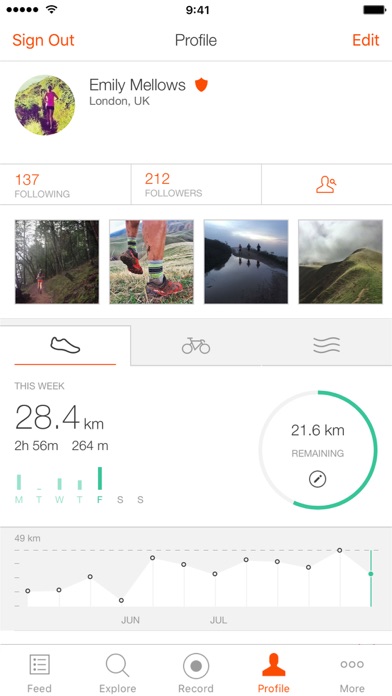
Task: Tap the 21.6 km remaining progress ring
Action: point(318,450)
